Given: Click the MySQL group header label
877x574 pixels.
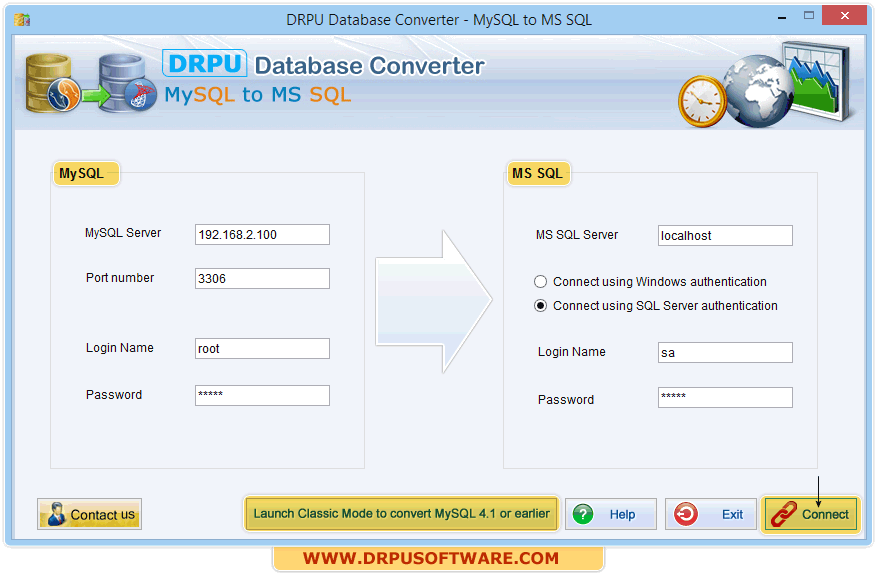Looking at the screenshot, I should (86, 173).
